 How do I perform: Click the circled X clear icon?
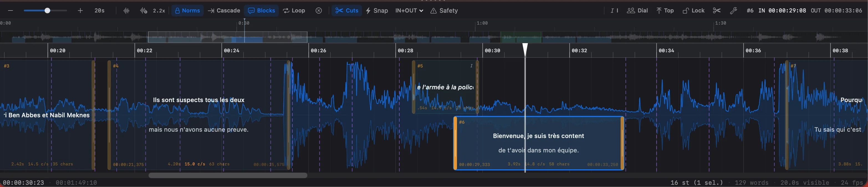pyautogui.click(x=318, y=11)
